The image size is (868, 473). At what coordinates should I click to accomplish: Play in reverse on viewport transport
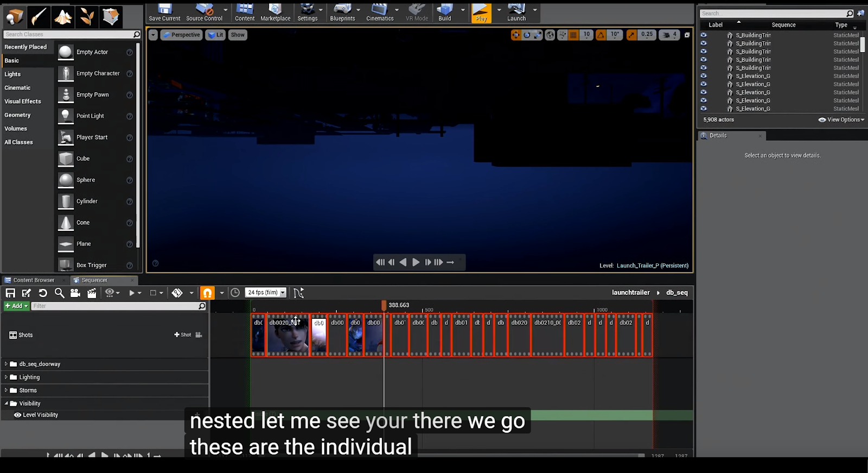403,262
